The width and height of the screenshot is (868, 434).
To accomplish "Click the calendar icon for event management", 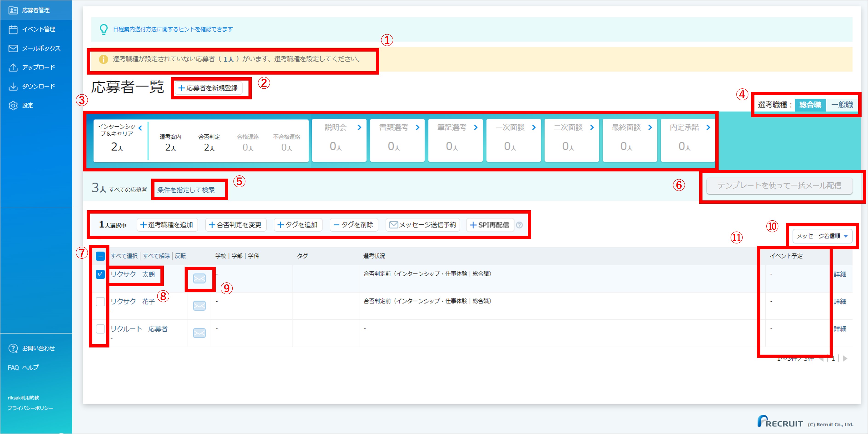I will coord(13,29).
